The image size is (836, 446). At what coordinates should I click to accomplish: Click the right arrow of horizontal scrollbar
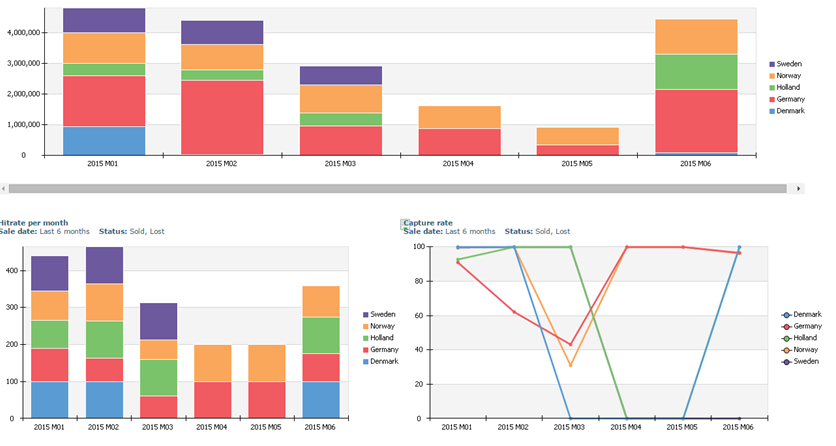pyautogui.click(x=798, y=189)
